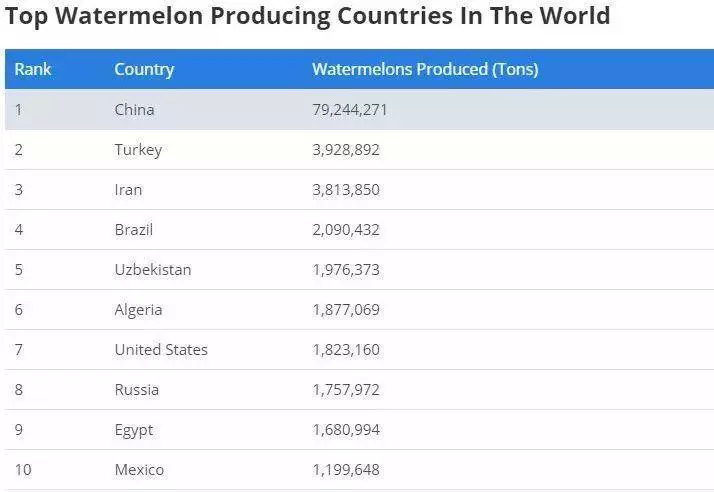Click Brazil in the Country column

tap(134, 230)
